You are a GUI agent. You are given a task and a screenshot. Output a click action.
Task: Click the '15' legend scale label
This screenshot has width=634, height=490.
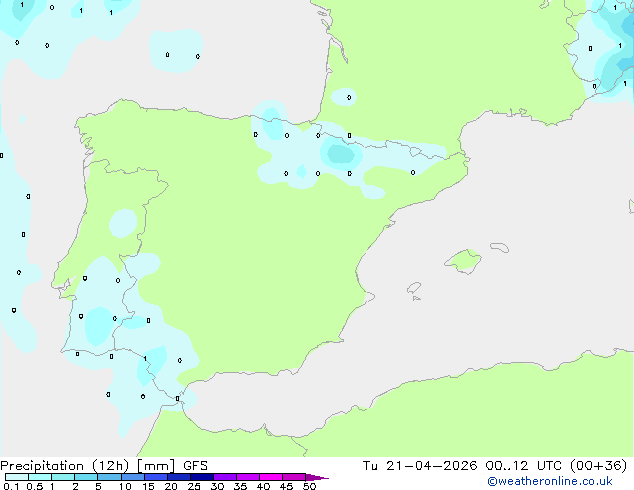click(x=148, y=486)
